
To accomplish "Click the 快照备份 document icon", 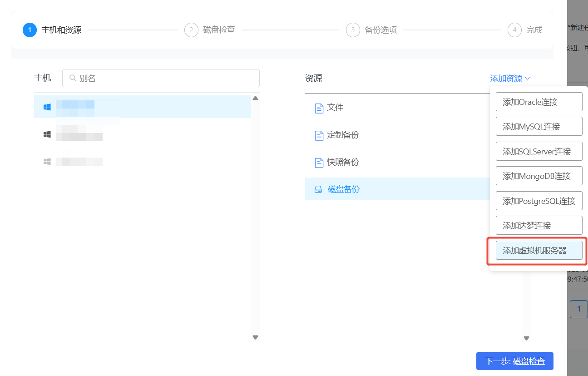I will [x=319, y=163].
